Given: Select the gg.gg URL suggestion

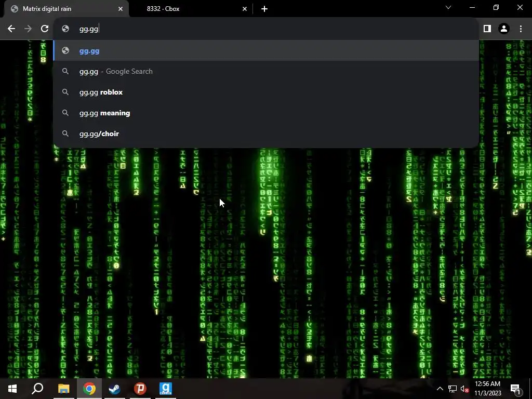Looking at the screenshot, I should (266, 51).
